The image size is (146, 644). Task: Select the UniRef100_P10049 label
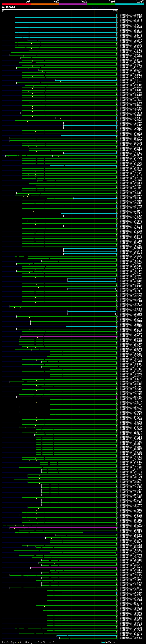(x=131, y=631)
